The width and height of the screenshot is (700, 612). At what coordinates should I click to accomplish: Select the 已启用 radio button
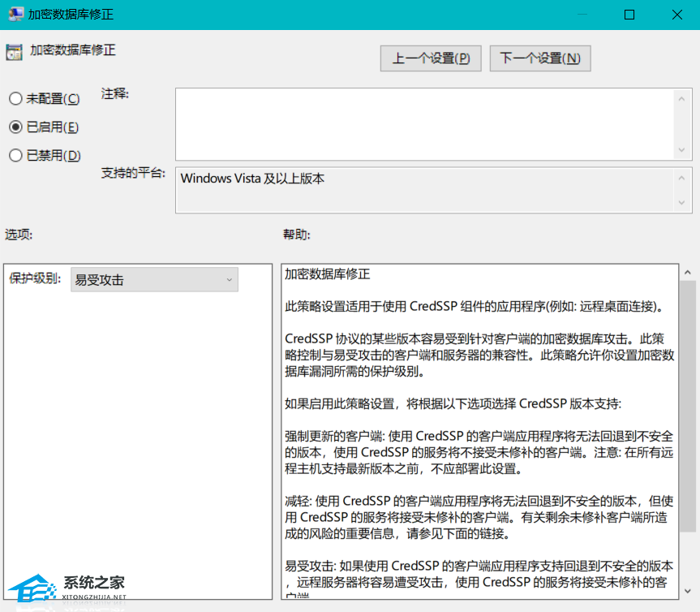coord(14,126)
